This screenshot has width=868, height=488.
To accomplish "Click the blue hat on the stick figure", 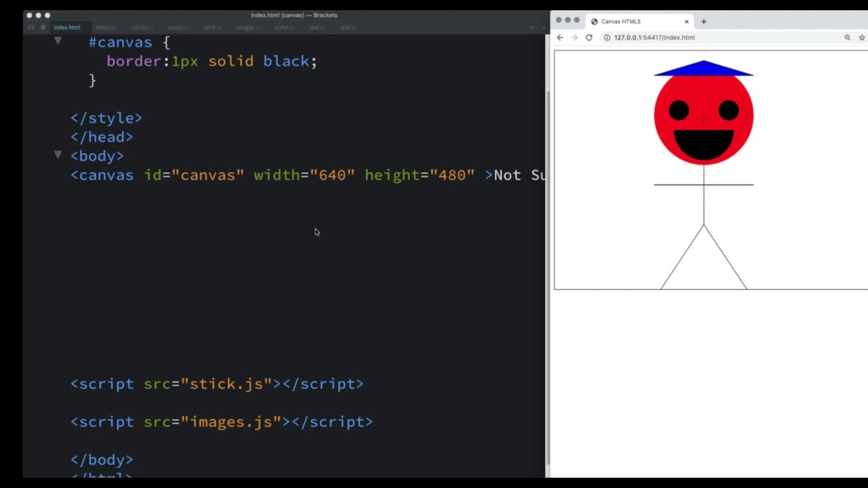I will tap(704, 68).
